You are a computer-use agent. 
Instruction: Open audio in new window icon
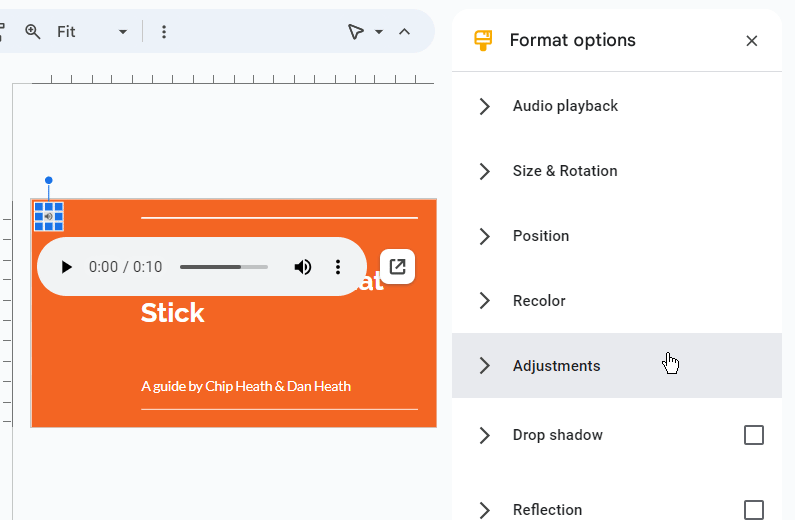pyautogui.click(x=397, y=267)
